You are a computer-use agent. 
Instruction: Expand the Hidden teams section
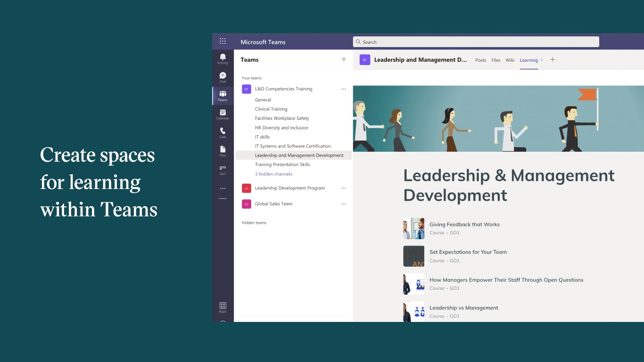(x=254, y=222)
